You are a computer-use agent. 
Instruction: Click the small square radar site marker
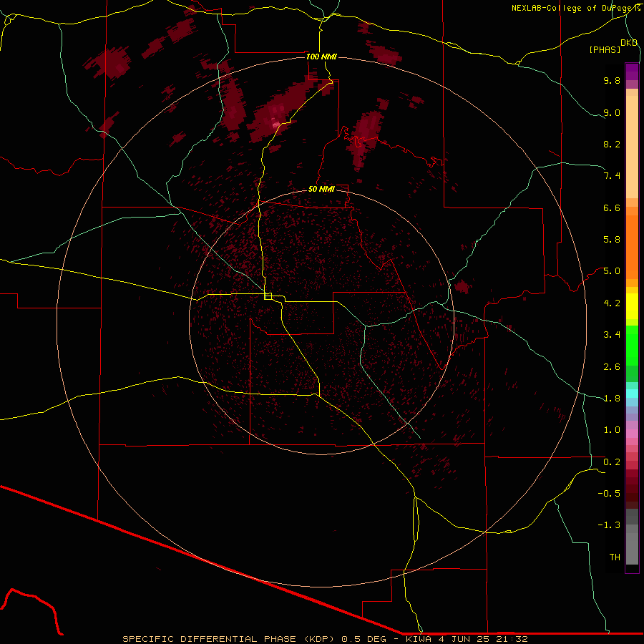(268, 296)
